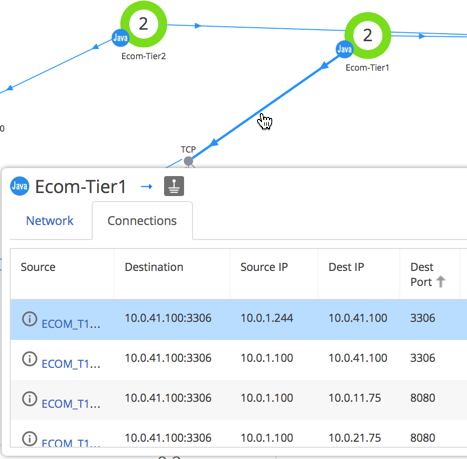Select the Connections tab
Viewport: 467px width, 459px height.
(142, 221)
